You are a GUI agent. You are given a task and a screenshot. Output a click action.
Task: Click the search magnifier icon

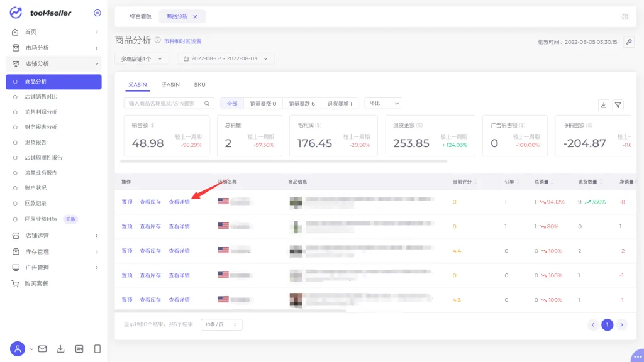[207, 104]
